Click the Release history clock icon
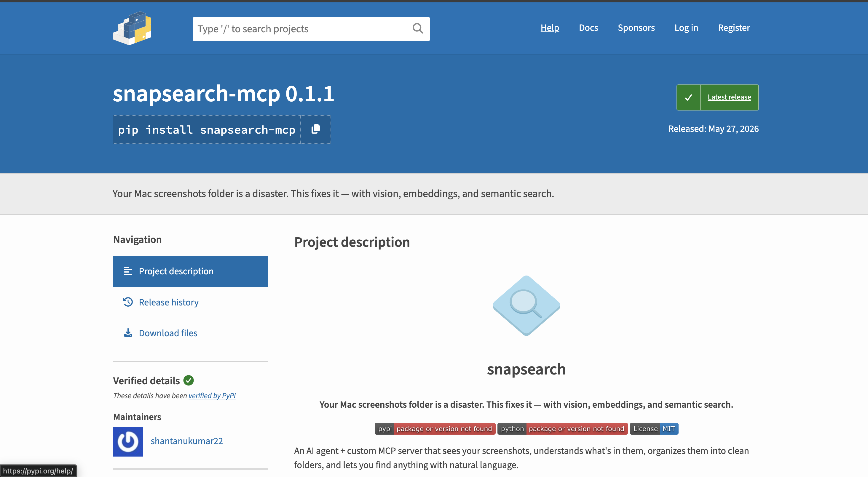868x477 pixels. 128,302
